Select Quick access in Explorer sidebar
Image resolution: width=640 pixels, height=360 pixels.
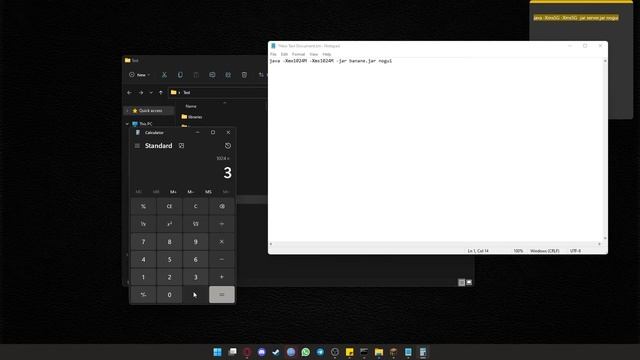[x=149, y=111]
